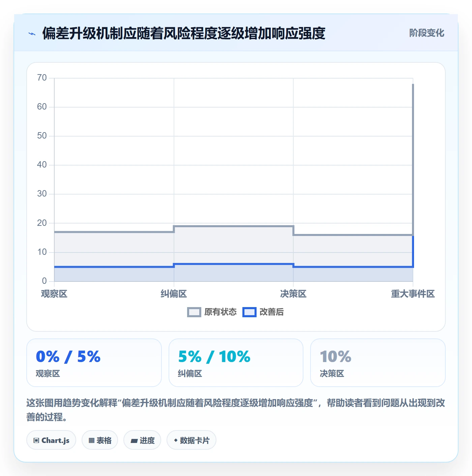Click the description paragraph starting 这张图用趋势变化解释
The height and width of the screenshot is (476, 472).
236,410
